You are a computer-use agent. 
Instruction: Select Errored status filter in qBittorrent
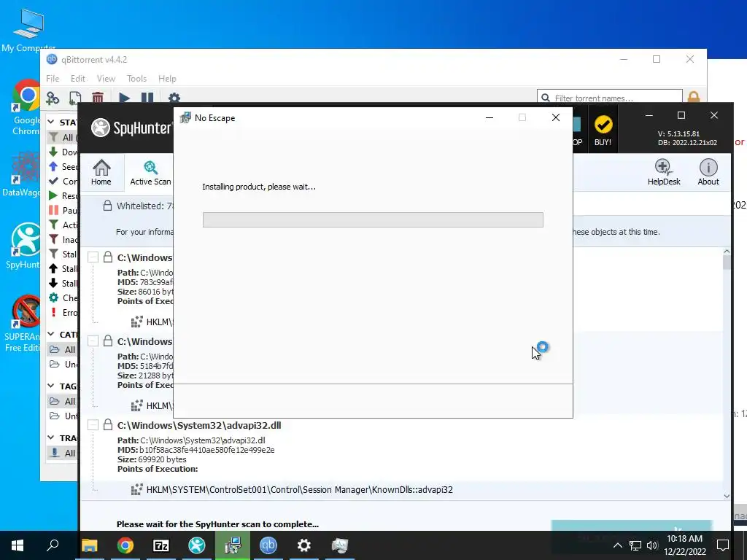[x=63, y=312]
